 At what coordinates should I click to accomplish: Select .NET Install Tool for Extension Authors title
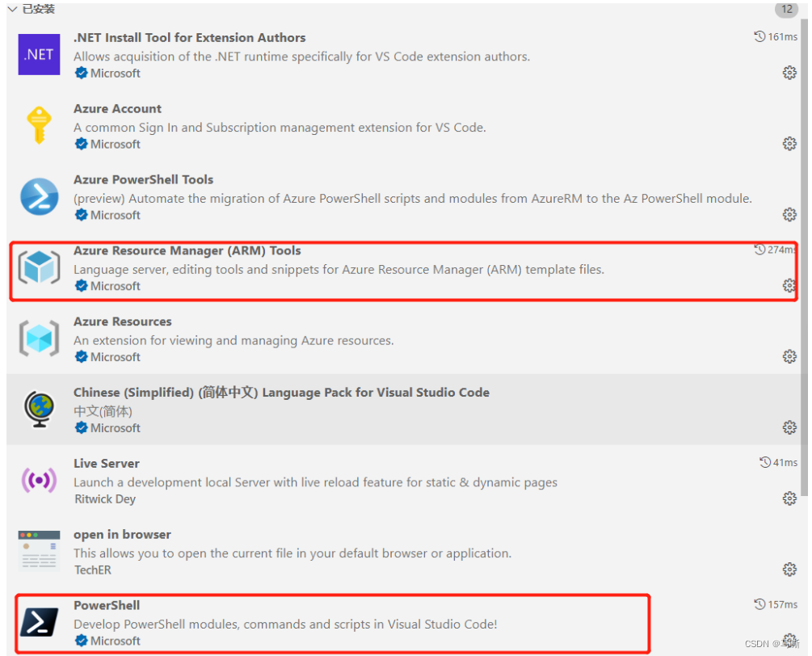(x=190, y=37)
